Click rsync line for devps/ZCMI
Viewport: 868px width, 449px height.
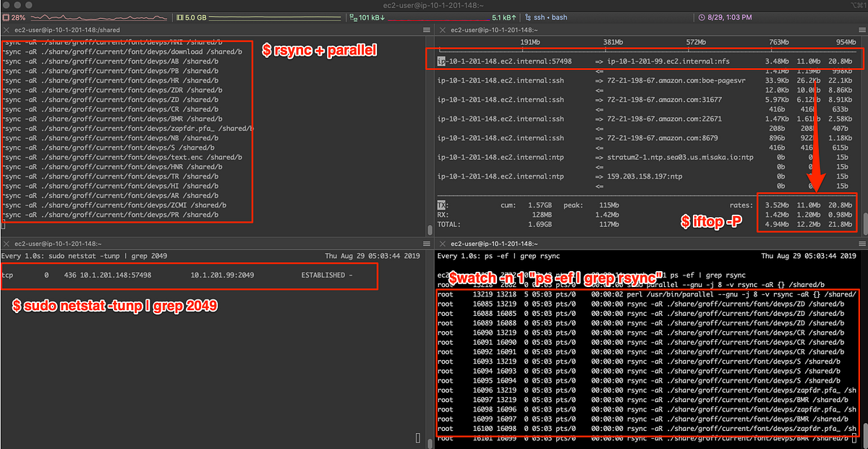click(114, 205)
